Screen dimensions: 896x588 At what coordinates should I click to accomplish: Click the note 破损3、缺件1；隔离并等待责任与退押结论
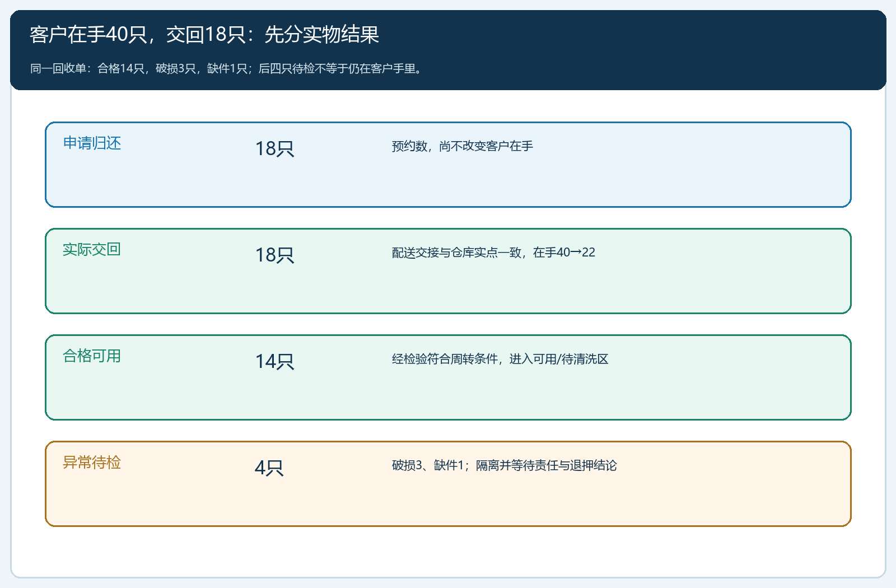pyautogui.click(x=504, y=465)
